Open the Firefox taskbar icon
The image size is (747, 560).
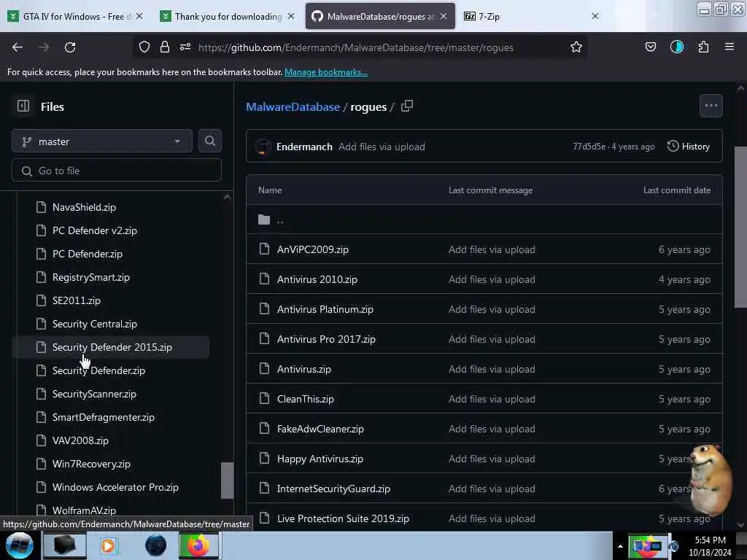(x=198, y=545)
